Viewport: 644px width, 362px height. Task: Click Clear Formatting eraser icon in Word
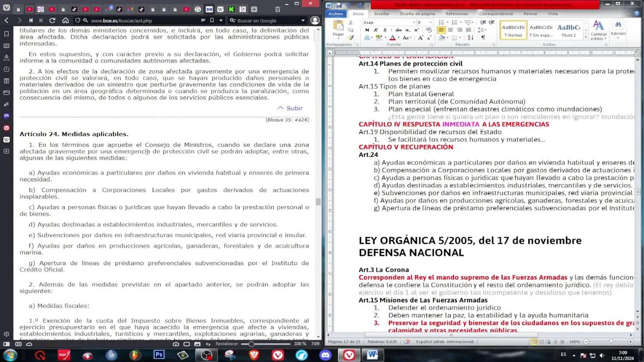click(x=429, y=30)
